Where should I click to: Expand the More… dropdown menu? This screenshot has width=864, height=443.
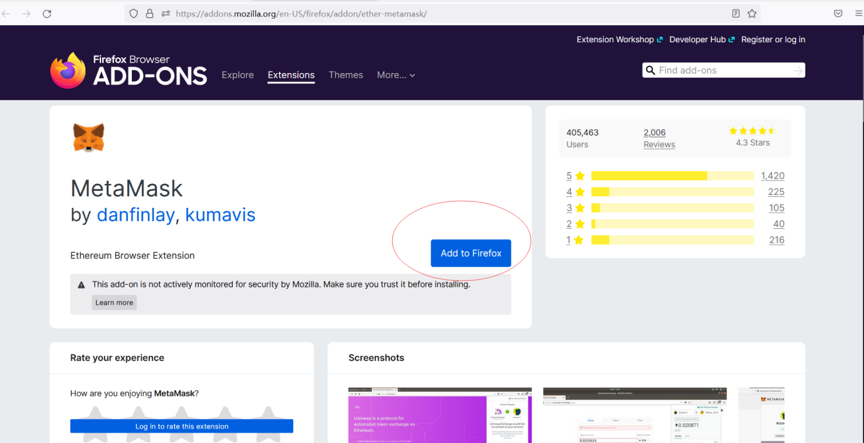click(x=396, y=75)
